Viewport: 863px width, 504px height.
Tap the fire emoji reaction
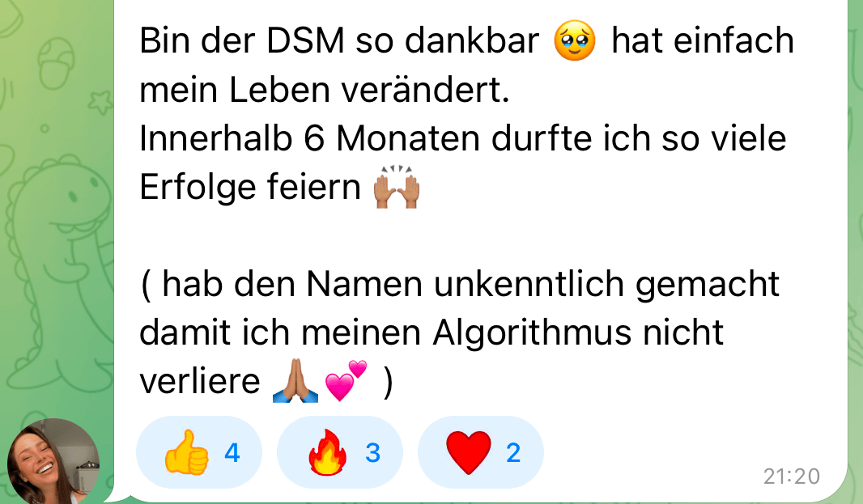point(328,452)
